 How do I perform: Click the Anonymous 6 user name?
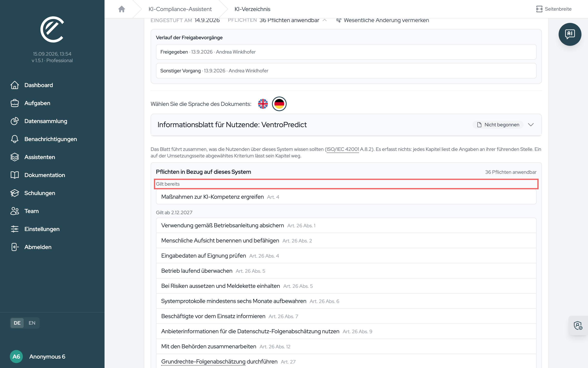click(x=47, y=357)
